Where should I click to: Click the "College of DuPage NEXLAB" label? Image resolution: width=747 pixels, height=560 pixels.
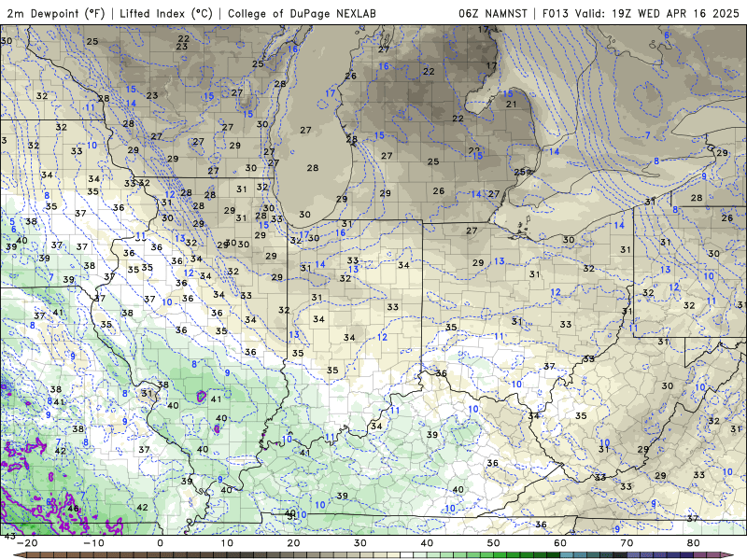coord(302,13)
